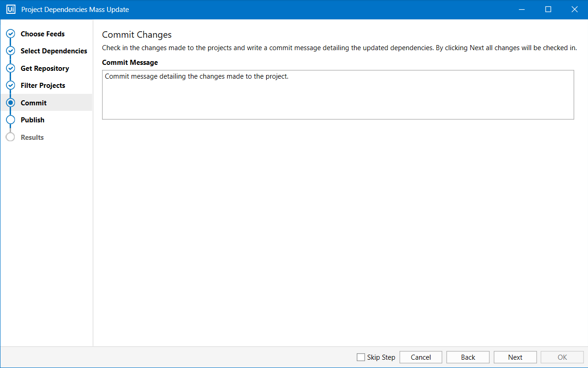Viewport: 588px width, 368px height.
Task: Click the Get Repository checkmark icon
Action: pos(10,68)
